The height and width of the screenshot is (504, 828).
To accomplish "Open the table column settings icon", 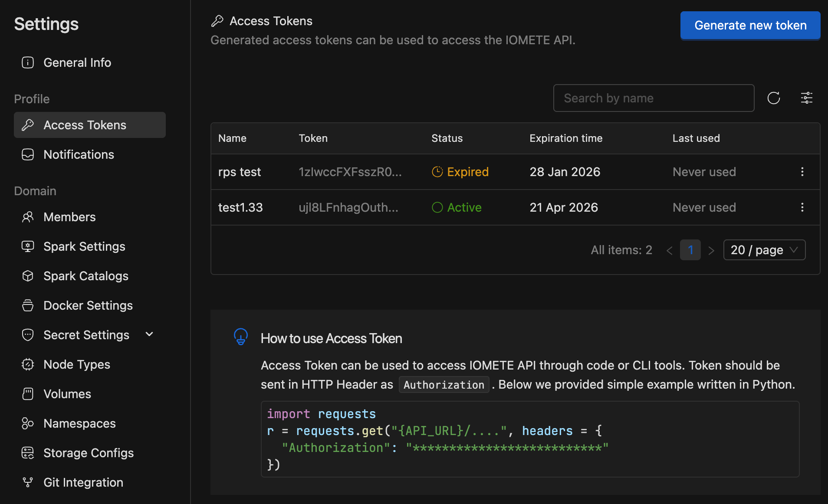I will [806, 98].
